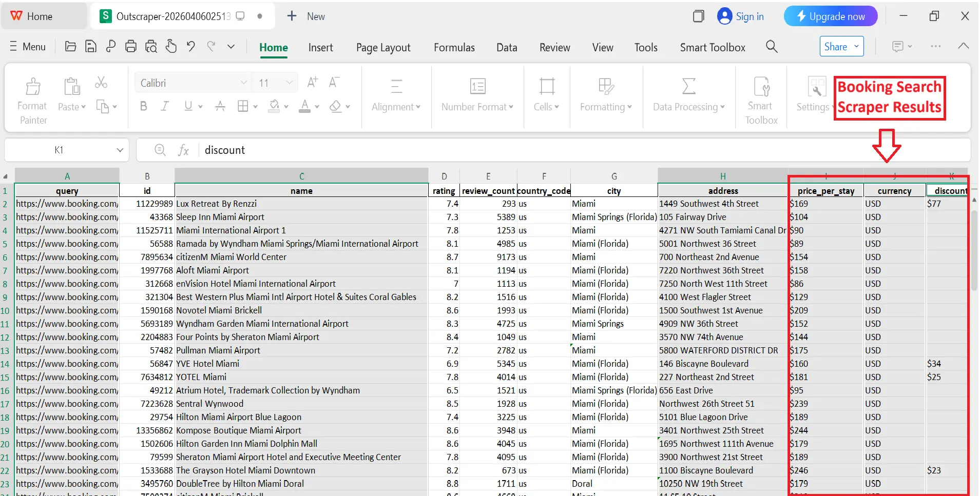Toggle Bold formatting
Image resolution: width=980 pixels, height=496 pixels.
pyautogui.click(x=144, y=106)
